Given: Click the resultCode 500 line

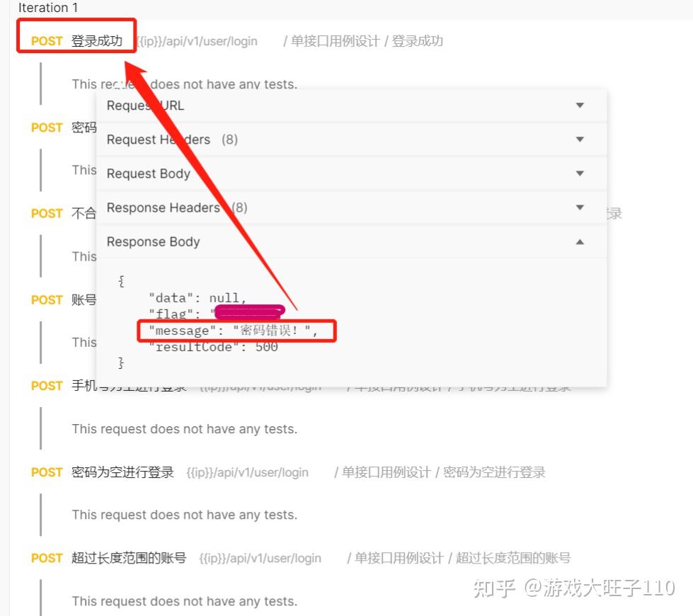Looking at the screenshot, I should [x=214, y=347].
